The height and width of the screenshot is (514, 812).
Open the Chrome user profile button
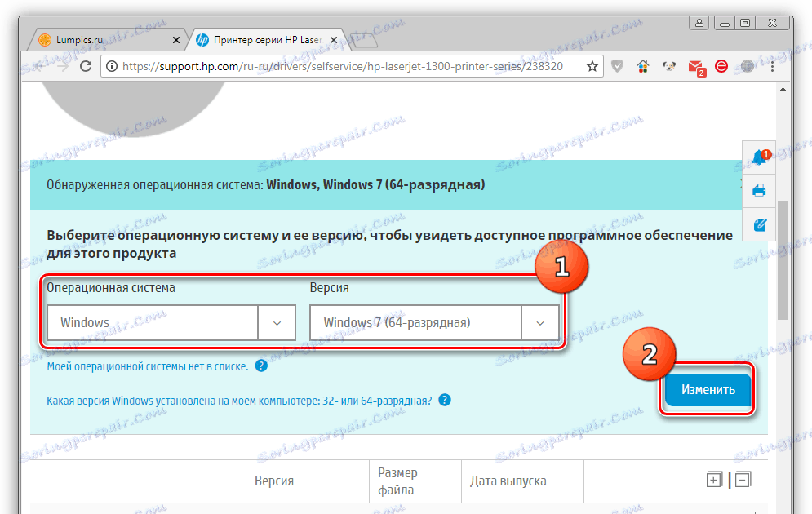tap(699, 23)
